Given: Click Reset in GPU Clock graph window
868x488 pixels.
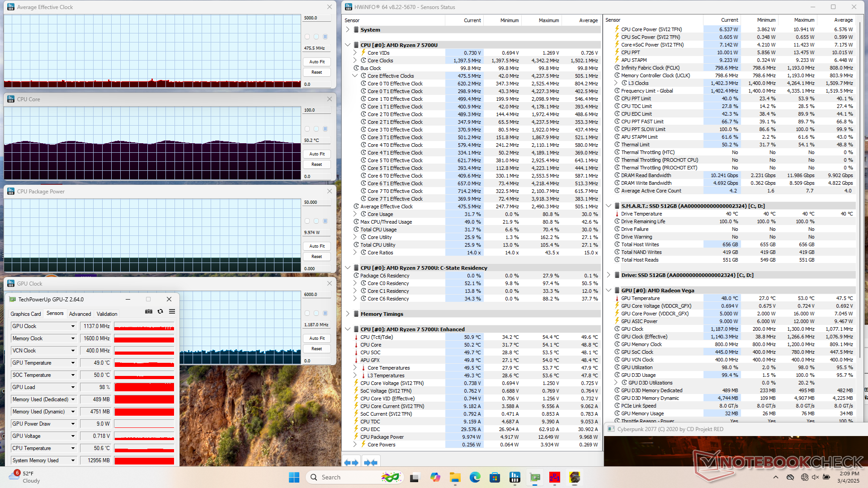Looking at the screenshot, I should click(x=317, y=349).
